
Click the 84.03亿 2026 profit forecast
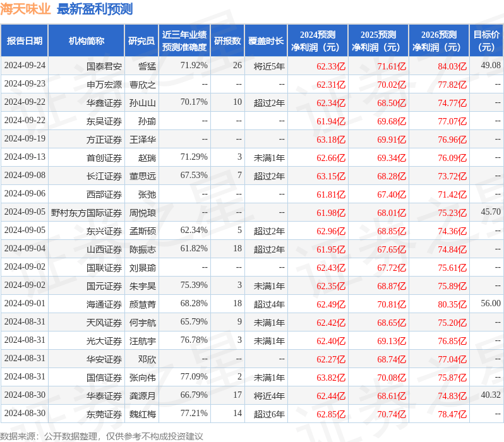point(452,66)
